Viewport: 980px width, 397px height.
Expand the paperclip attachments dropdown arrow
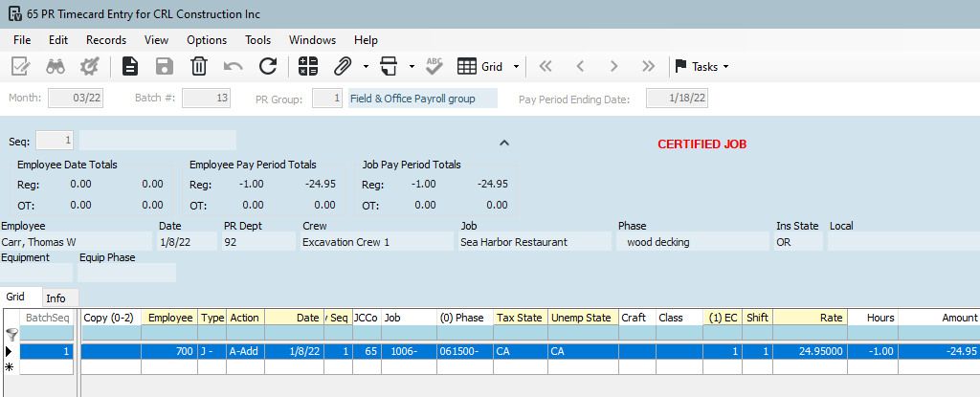366,66
